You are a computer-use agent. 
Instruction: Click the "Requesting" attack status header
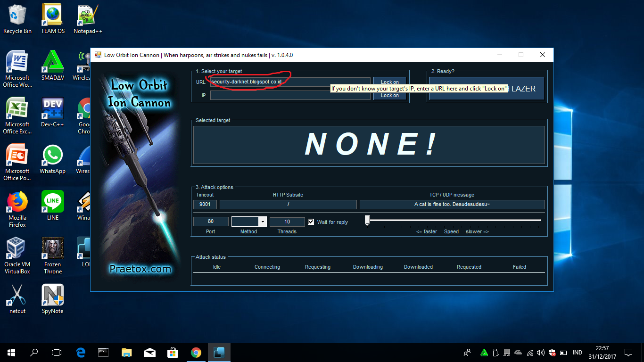318,267
